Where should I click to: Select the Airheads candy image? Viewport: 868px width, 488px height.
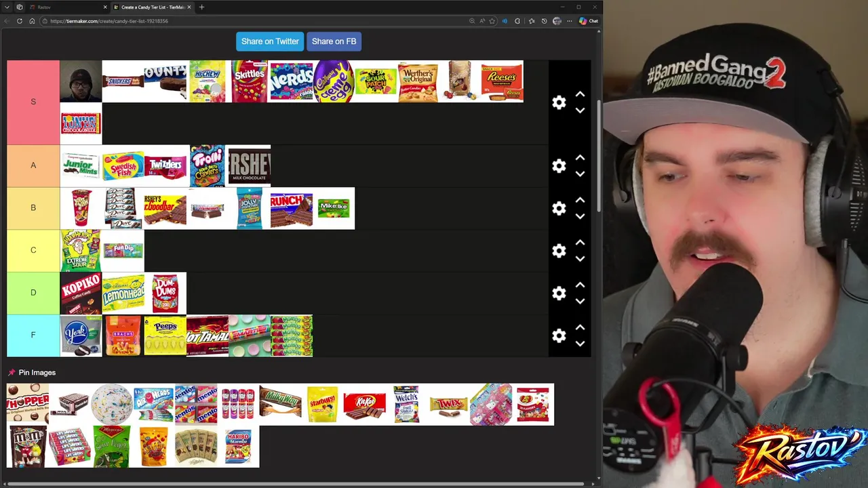click(x=154, y=405)
